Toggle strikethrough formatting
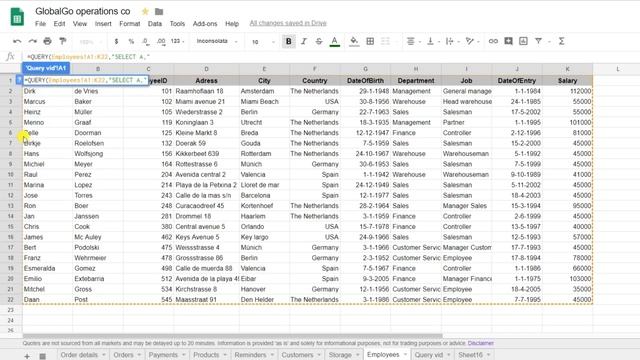The height and width of the screenshot is (360, 640). point(319,41)
